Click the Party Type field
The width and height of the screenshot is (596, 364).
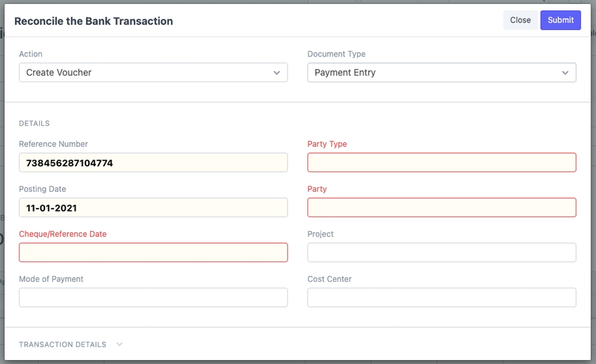click(x=441, y=163)
